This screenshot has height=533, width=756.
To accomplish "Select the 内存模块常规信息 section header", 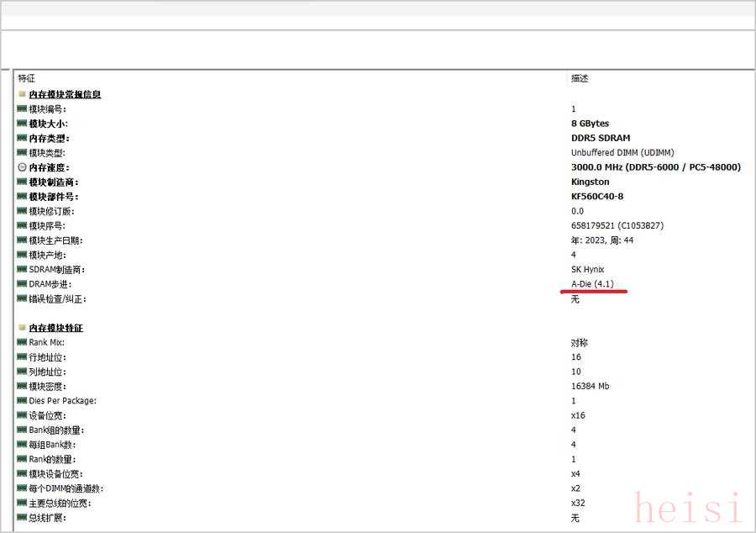I will [x=65, y=94].
